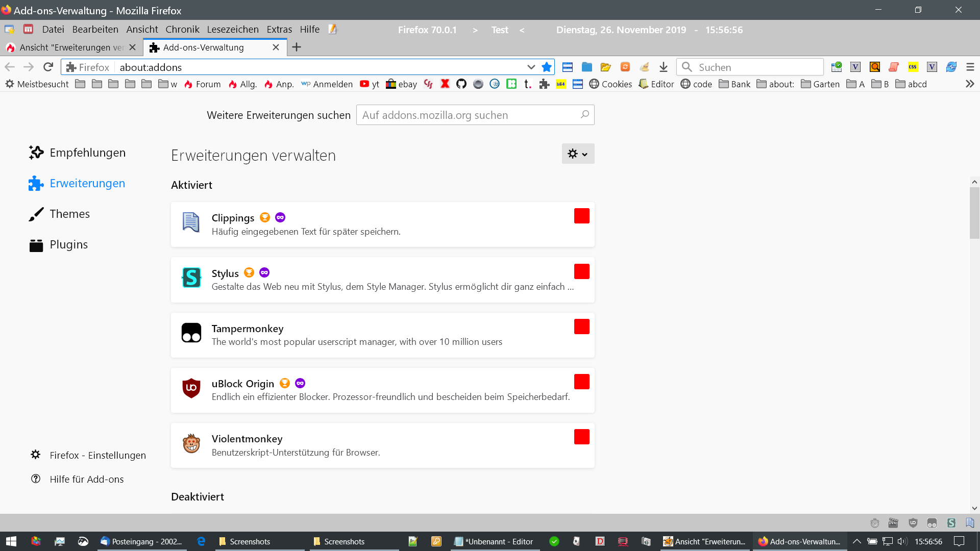
Task: Open the hamburger menu icon
Action: tap(970, 67)
